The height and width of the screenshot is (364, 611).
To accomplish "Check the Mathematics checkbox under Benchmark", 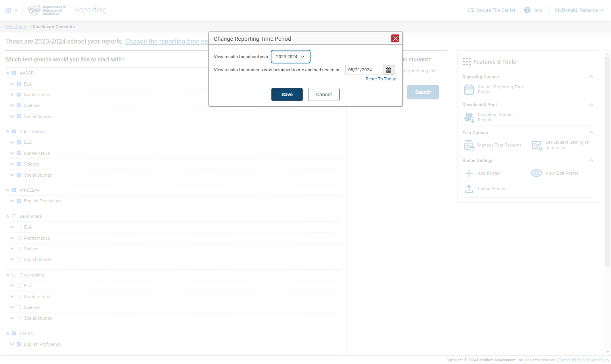I will click(x=19, y=238).
